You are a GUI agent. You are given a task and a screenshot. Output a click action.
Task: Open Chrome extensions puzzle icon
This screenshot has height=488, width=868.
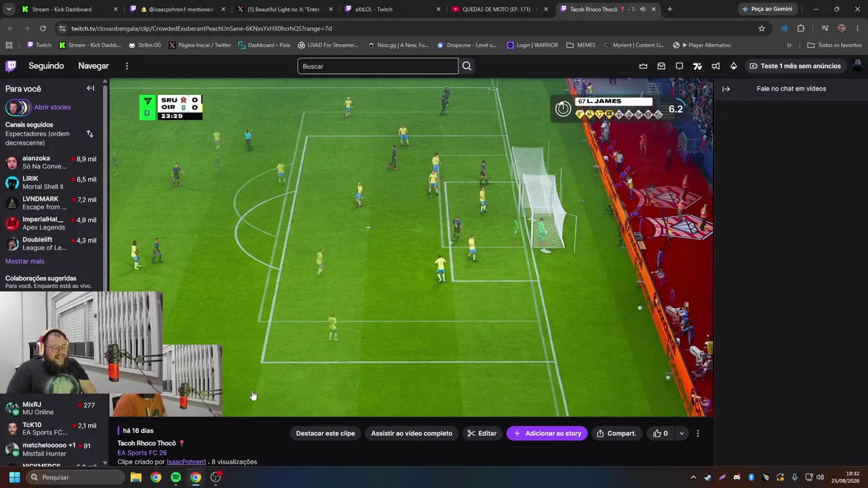[801, 28]
